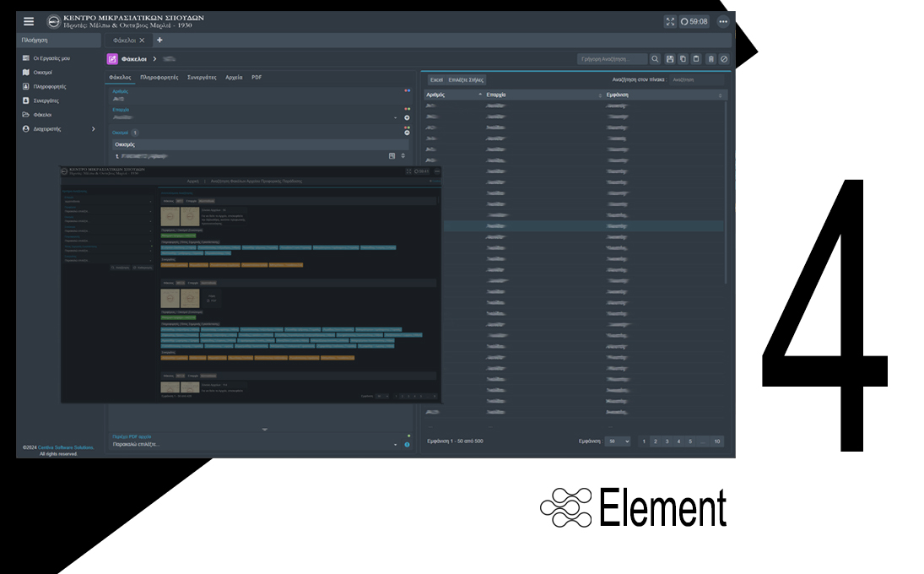The image size is (924, 574).
Task: Open Φάκελοι in sidebar navigation
Action: pyautogui.click(x=42, y=115)
